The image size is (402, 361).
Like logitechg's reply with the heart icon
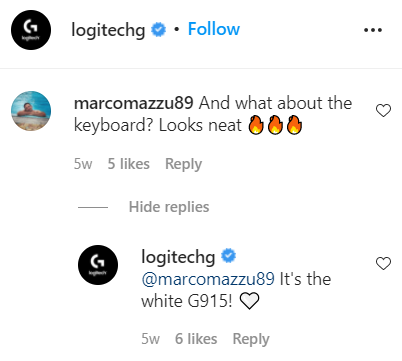(x=383, y=264)
